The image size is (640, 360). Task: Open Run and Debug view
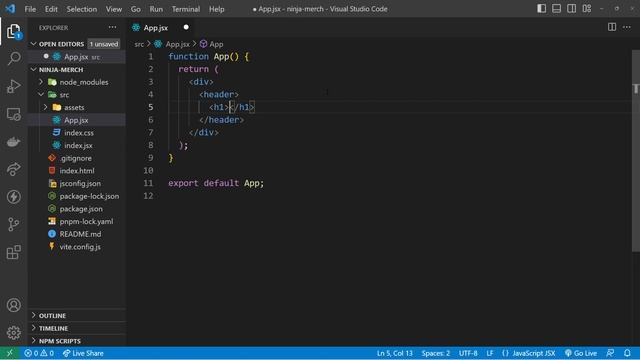tap(13, 86)
